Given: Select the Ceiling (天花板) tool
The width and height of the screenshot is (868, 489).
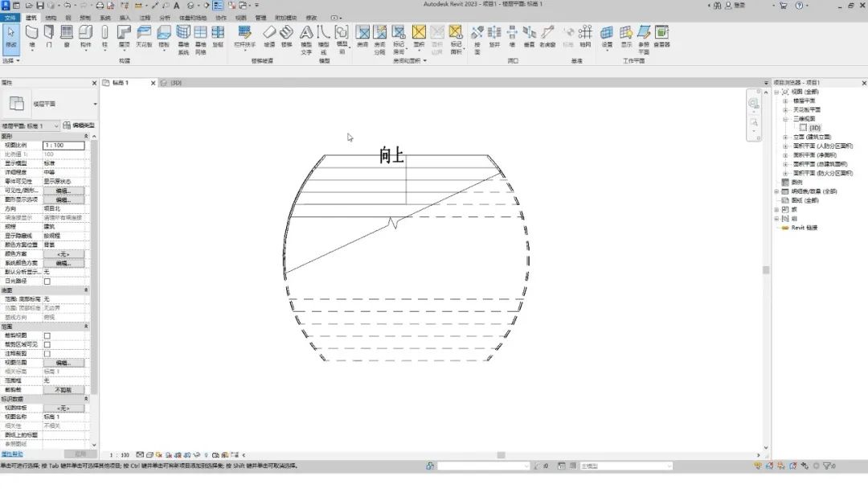Looking at the screenshot, I should click(x=144, y=36).
